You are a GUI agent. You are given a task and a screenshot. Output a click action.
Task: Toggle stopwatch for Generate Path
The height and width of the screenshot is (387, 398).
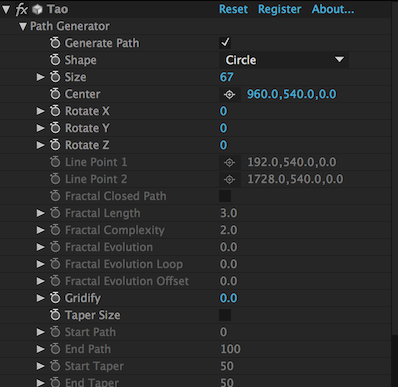click(x=55, y=43)
